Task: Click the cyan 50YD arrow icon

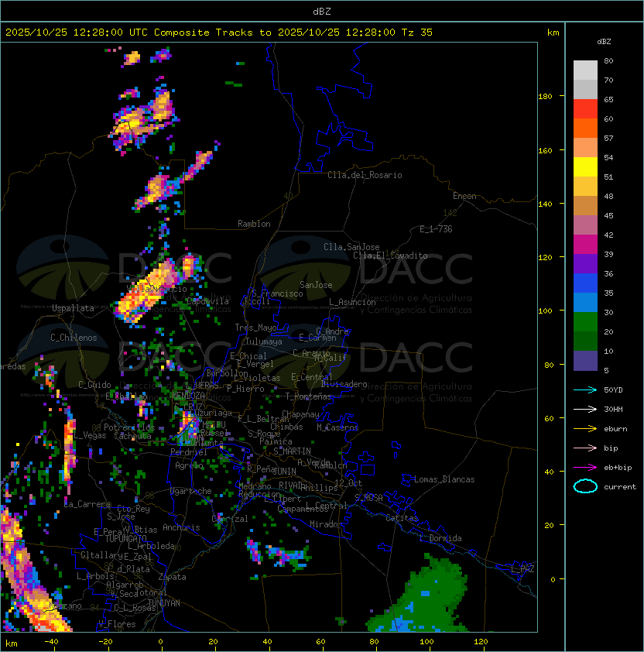Action: click(585, 390)
